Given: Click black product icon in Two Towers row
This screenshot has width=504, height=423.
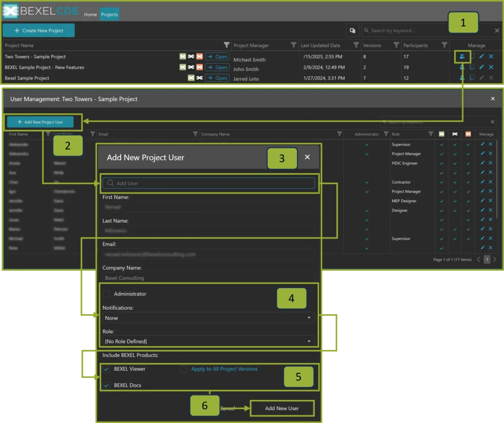Looking at the screenshot, I should pyautogui.click(x=191, y=57).
